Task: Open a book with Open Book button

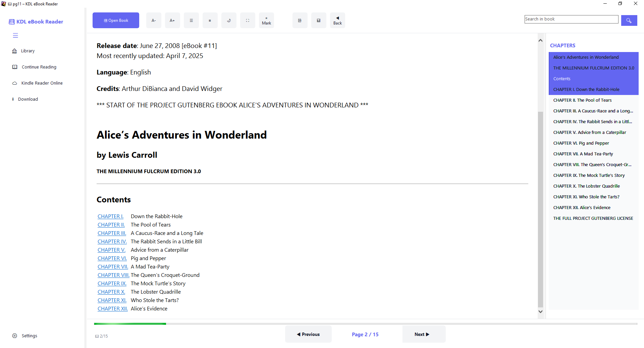Action: (x=116, y=20)
